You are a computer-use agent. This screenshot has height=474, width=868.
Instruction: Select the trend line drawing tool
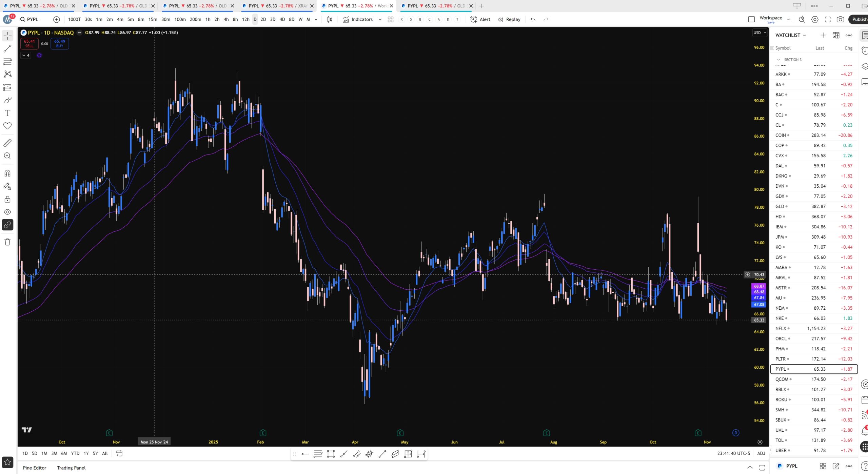pos(7,49)
